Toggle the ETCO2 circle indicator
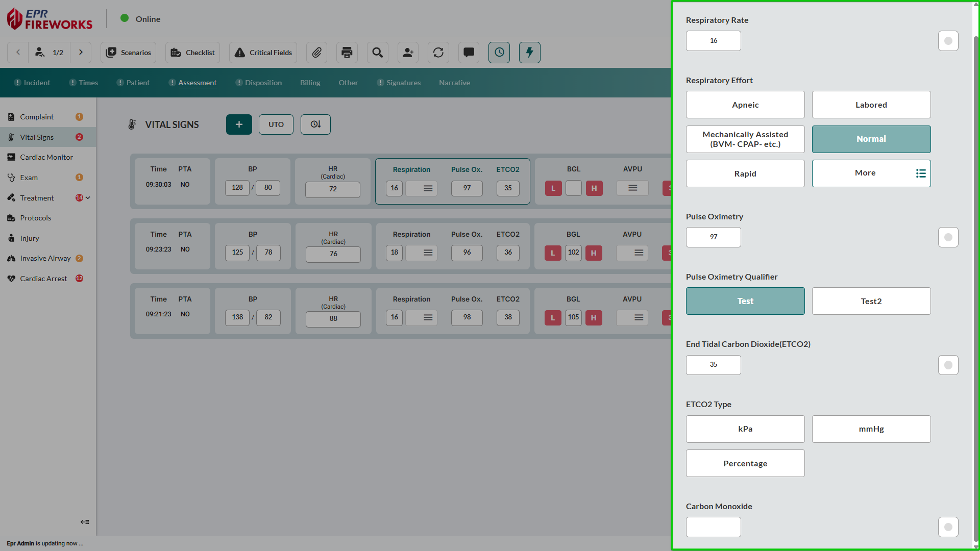The height and width of the screenshot is (551, 980). (x=948, y=365)
